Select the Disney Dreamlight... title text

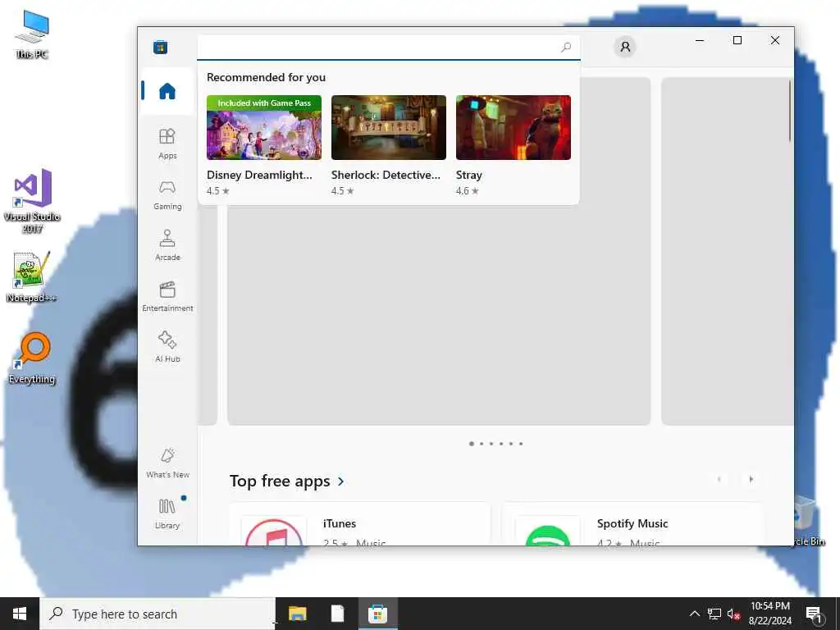pyautogui.click(x=259, y=175)
